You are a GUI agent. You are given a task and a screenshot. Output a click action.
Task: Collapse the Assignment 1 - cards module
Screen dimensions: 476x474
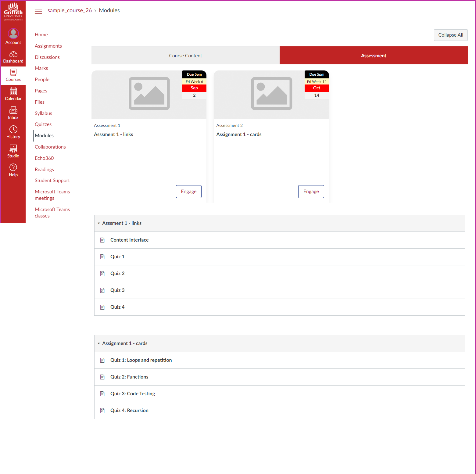99,343
